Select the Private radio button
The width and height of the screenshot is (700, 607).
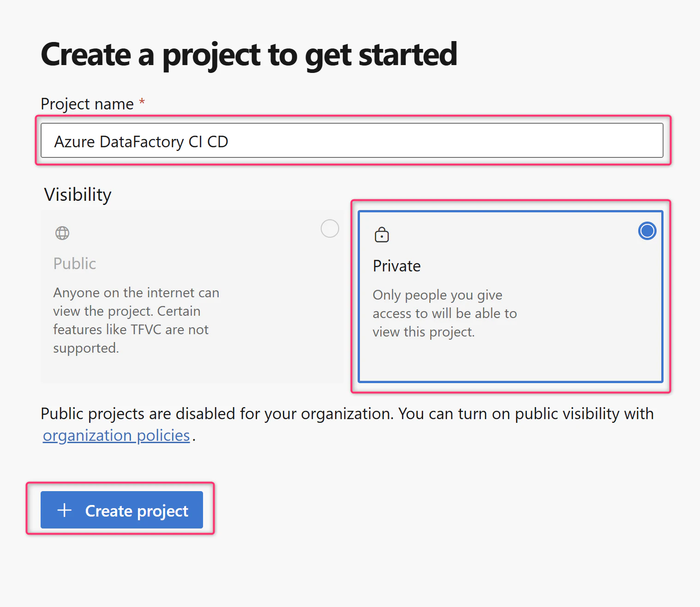(647, 231)
